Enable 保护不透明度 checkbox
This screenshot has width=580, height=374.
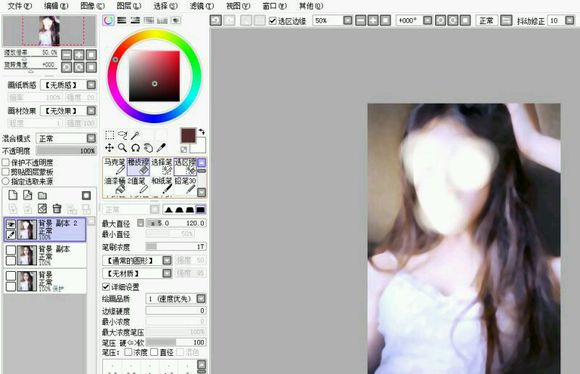point(6,162)
